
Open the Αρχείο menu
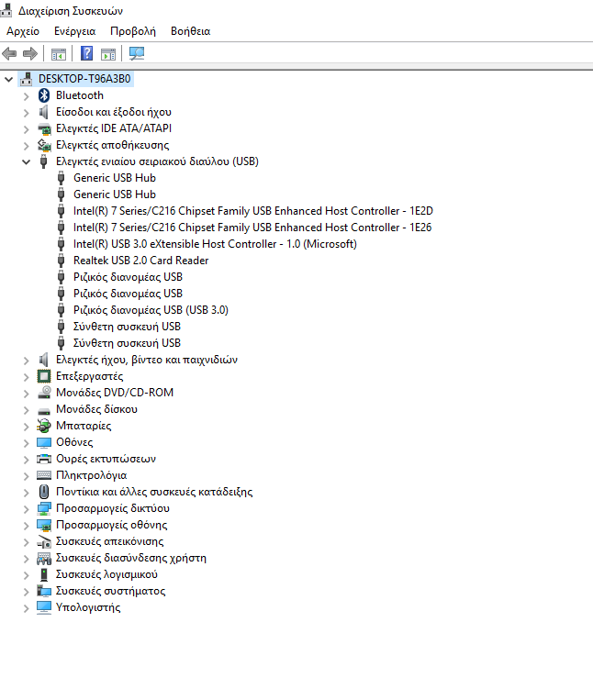23,31
